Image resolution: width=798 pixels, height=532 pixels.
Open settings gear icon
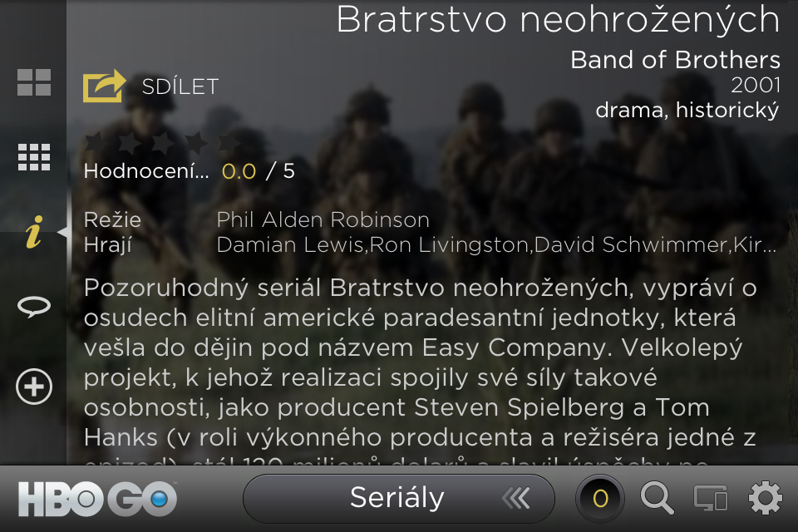[765, 498]
